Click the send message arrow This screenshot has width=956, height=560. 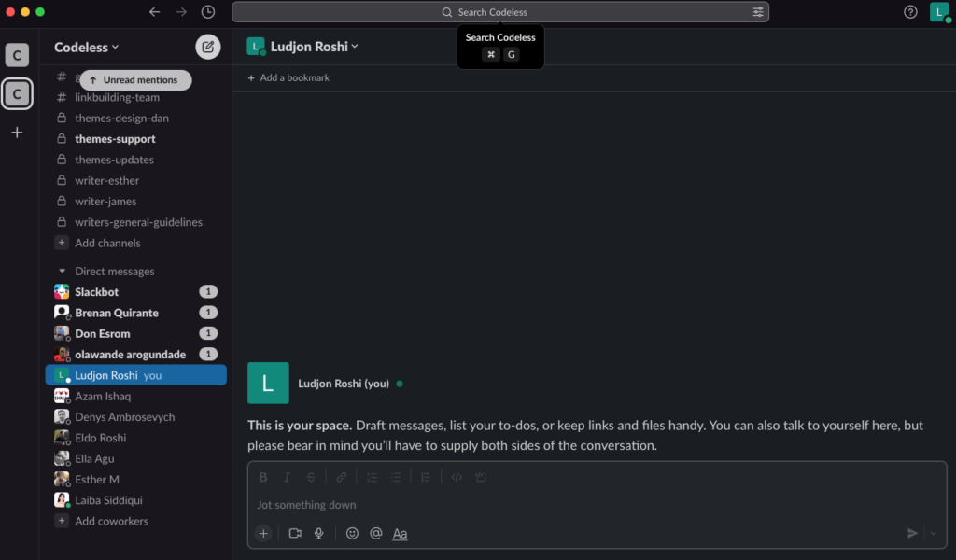tap(912, 534)
